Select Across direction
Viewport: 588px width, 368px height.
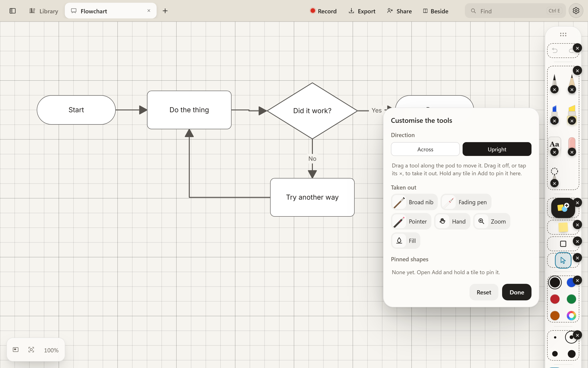point(425,149)
